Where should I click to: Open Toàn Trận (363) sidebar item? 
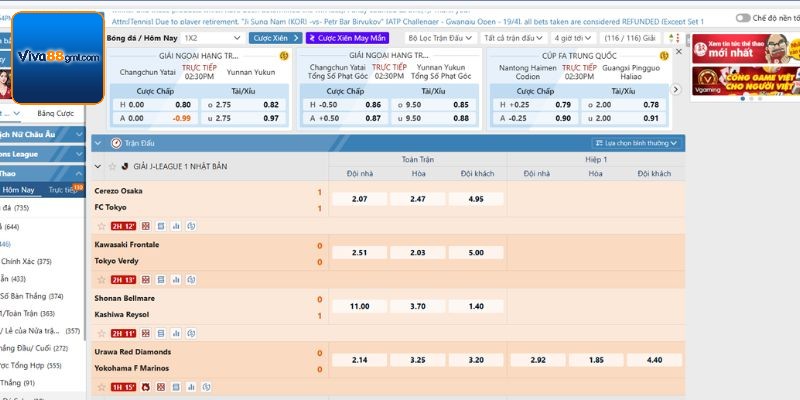(x=28, y=313)
